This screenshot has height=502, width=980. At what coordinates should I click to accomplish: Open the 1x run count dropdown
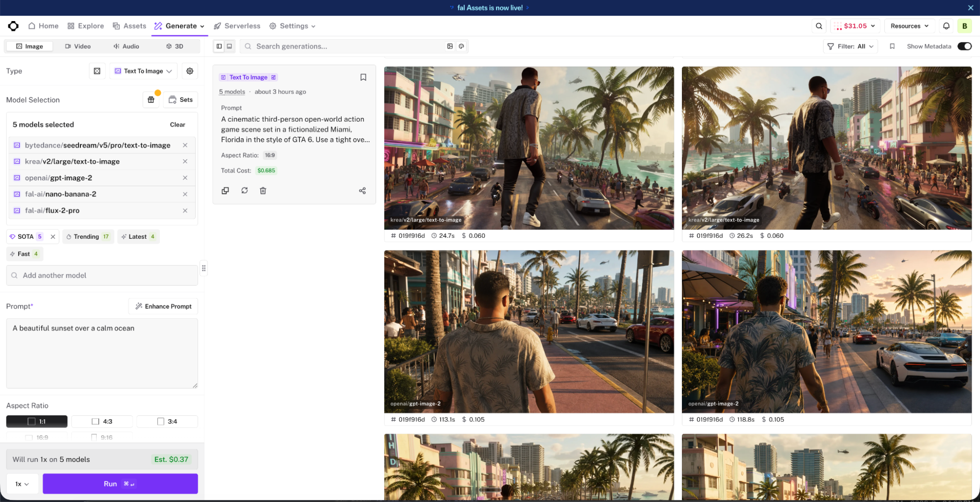[22, 484]
